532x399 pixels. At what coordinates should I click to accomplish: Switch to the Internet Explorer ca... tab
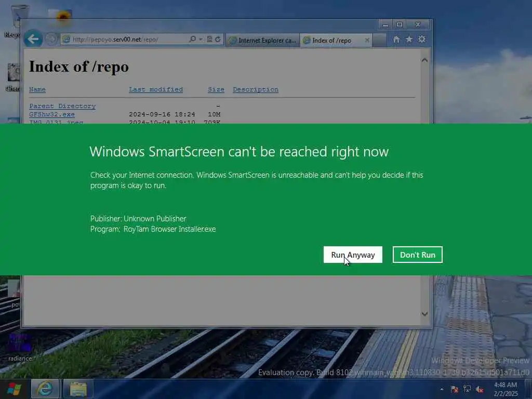coord(263,41)
